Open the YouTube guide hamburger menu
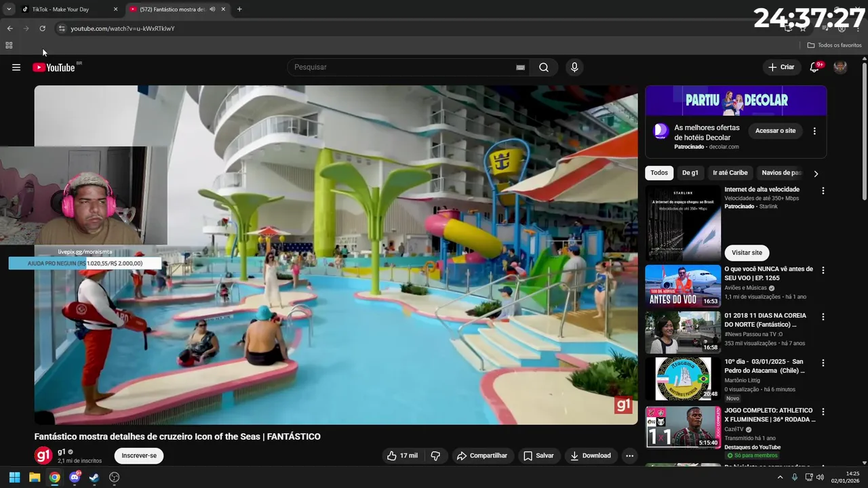 click(16, 67)
